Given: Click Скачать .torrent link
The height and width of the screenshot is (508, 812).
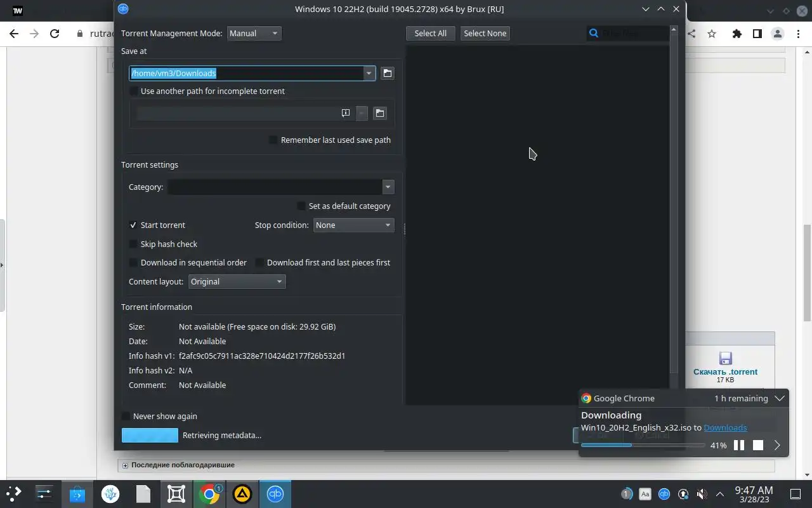Looking at the screenshot, I should click(725, 372).
